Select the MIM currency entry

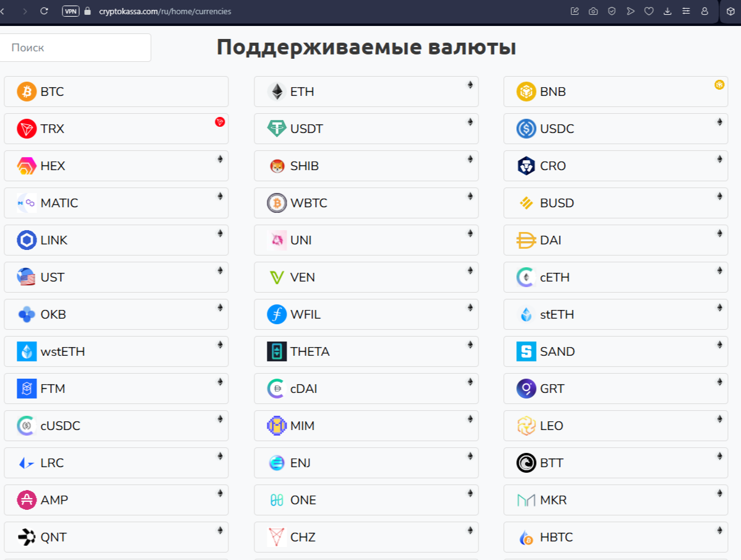coord(366,426)
